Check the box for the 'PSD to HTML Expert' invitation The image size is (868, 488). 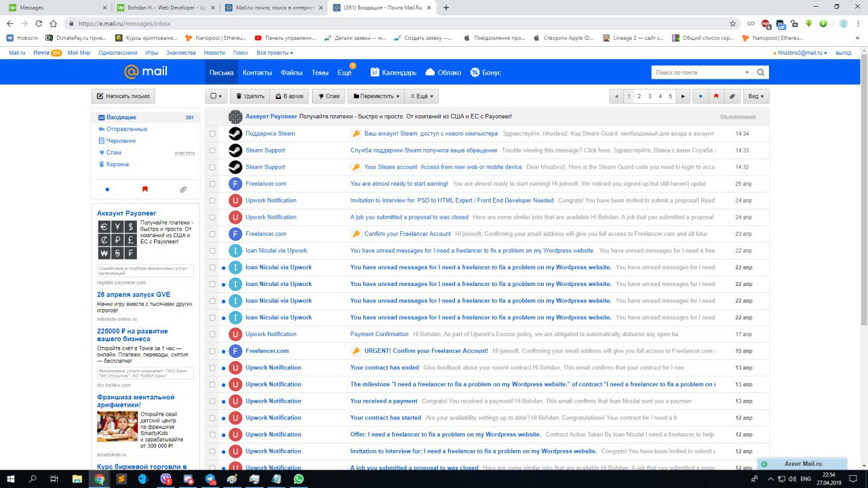coord(212,201)
